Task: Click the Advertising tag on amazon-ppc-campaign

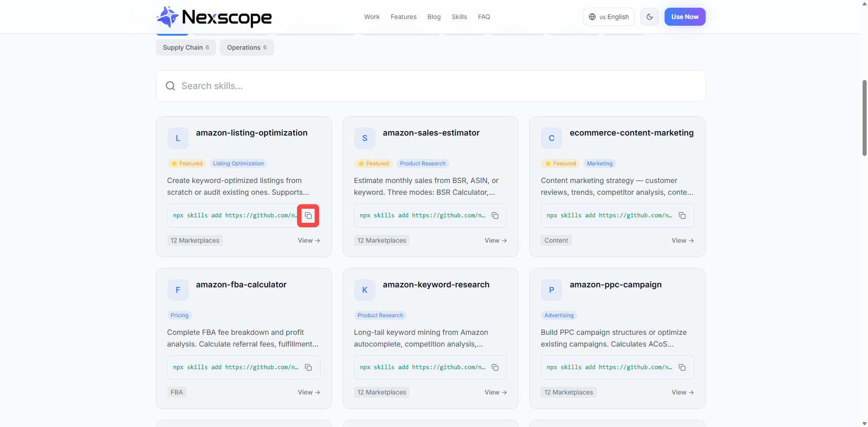Action: pyautogui.click(x=559, y=315)
